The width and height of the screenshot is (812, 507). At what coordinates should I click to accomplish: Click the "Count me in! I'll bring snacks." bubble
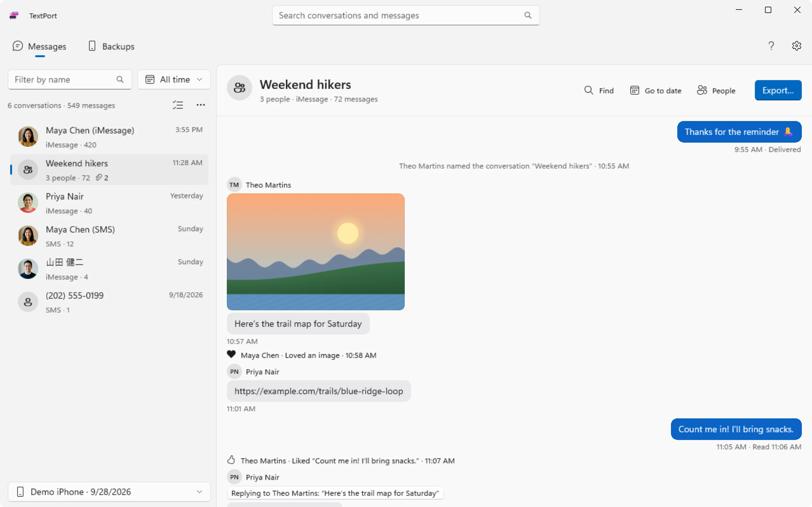tap(736, 429)
